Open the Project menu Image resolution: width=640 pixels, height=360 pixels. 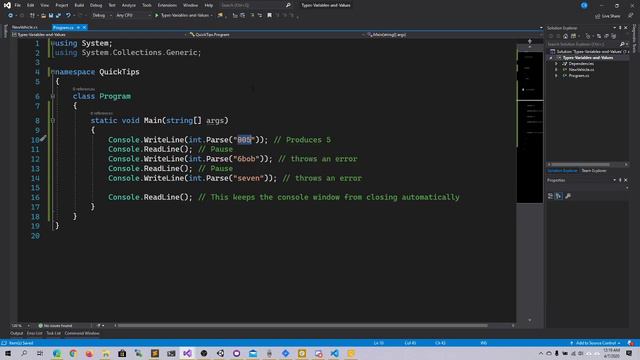click(62, 5)
